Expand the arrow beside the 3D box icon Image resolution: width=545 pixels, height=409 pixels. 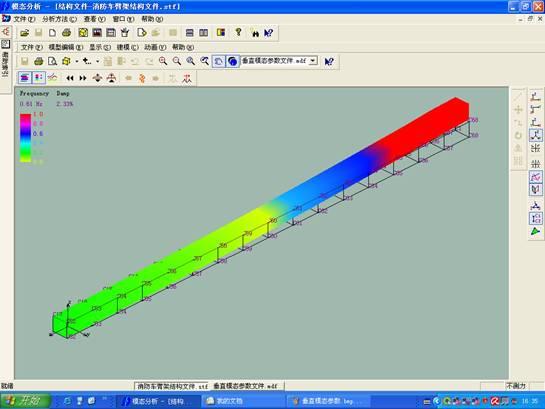pos(76,62)
